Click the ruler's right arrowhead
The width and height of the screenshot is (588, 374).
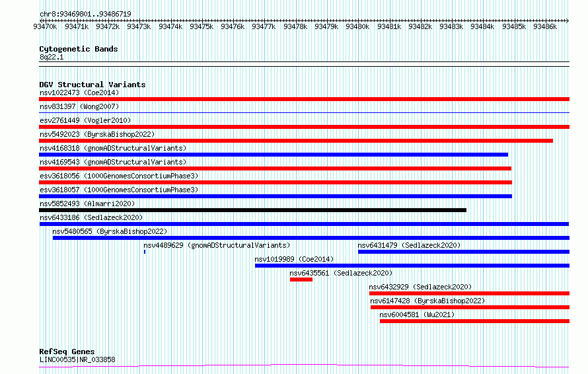click(x=568, y=20)
